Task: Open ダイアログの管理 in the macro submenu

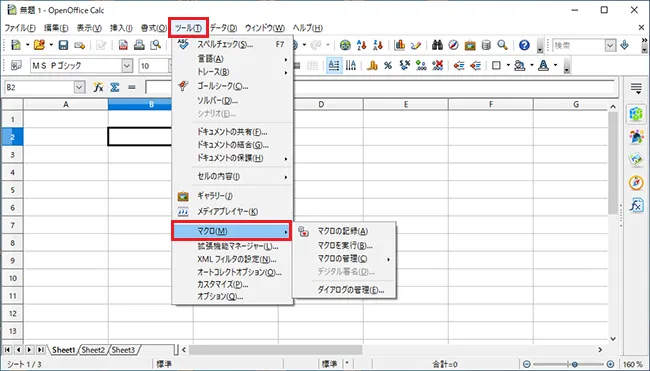Action: [x=344, y=290]
